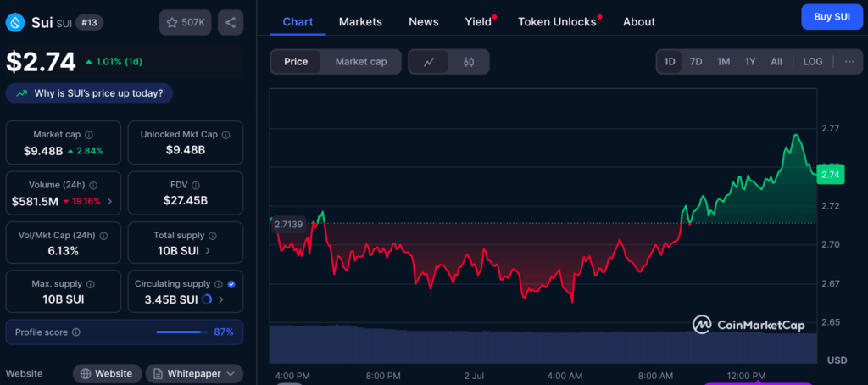Open the Whitepaper dropdown arrow
Image resolution: width=868 pixels, height=385 pixels.
(x=231, y=374)
